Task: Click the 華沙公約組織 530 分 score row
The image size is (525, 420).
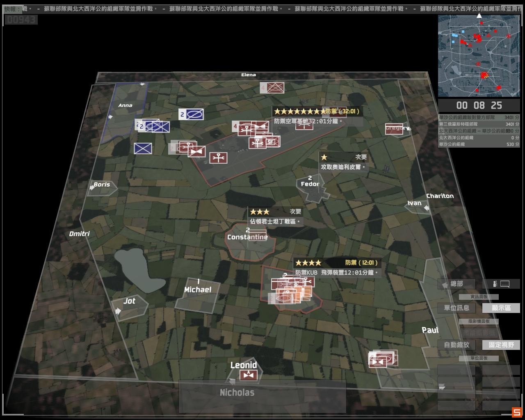Action: [x=479, y=144]
